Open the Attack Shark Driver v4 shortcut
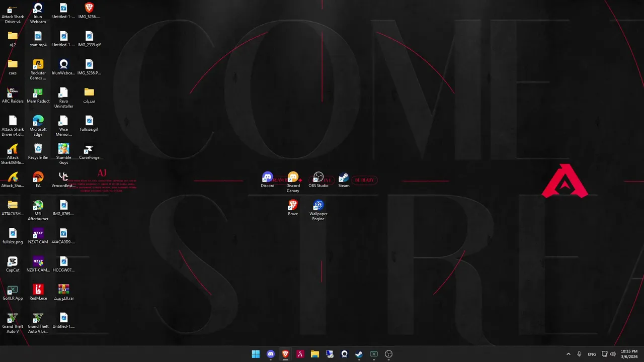 tap(13, 14)
